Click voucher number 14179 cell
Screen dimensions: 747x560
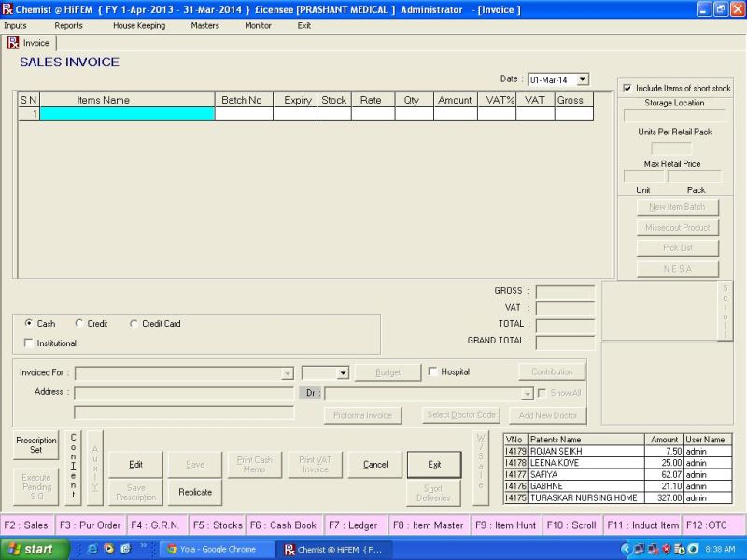pos(516,451)
